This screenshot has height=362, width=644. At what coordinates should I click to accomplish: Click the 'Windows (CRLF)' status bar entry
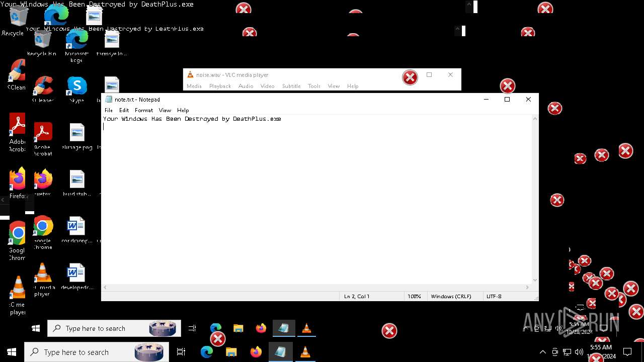451,296
